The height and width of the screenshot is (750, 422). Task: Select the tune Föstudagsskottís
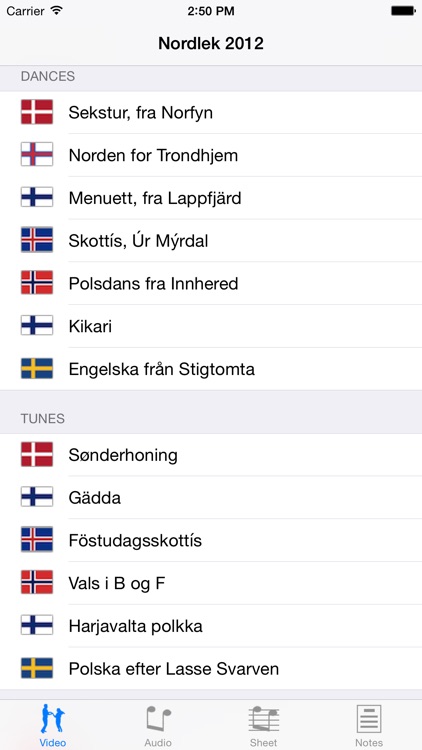point(211,540)
